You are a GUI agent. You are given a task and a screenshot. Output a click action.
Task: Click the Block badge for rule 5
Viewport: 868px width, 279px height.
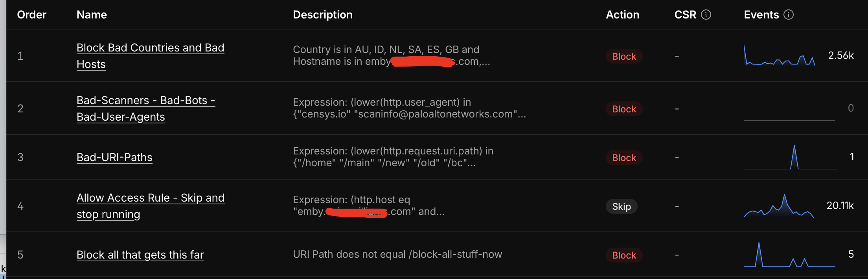point(624,255)
